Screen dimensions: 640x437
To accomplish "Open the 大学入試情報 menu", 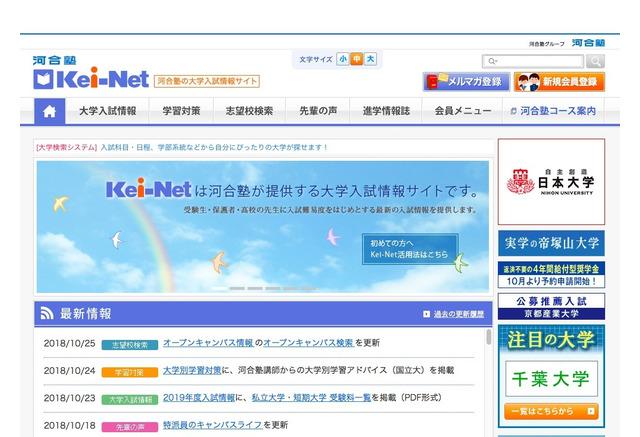I will [x=107, y=111].
